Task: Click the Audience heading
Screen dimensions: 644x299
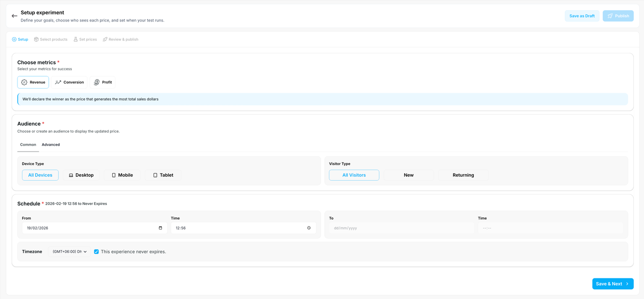Action: pos(29,124)
